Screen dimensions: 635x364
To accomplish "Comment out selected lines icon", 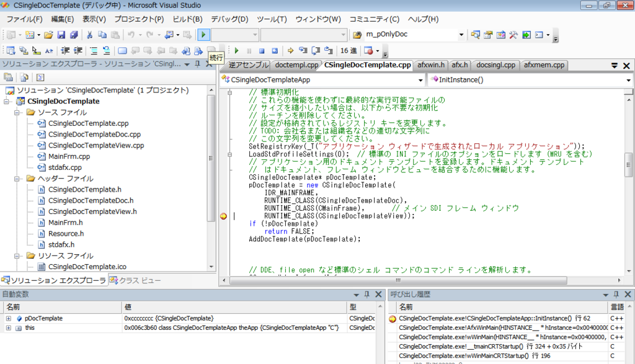I will click(94, 51).
